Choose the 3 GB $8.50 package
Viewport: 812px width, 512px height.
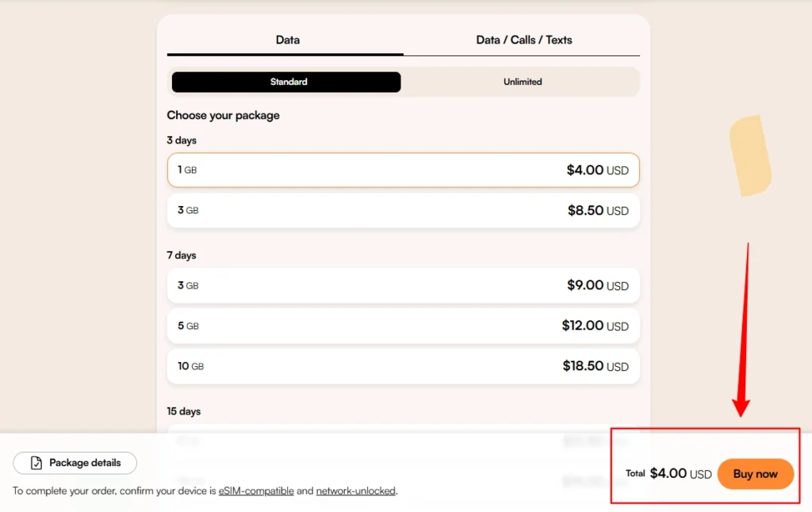tap(403, 210)
